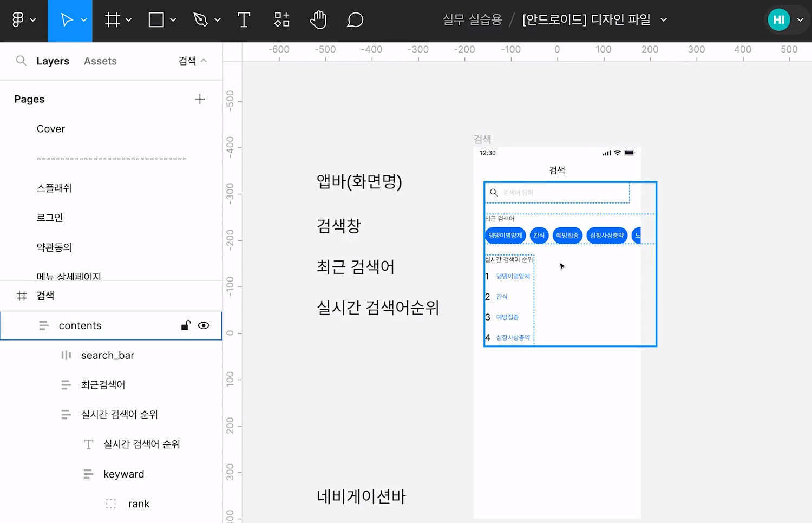
Task: Expand the Frame tool options arrow
Action: (x=129, y=20)
